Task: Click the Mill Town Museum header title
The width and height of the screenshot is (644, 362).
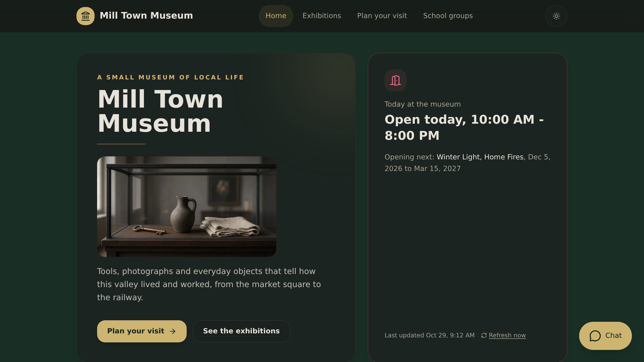Action: pyautogui.click(x=146, y=16)
